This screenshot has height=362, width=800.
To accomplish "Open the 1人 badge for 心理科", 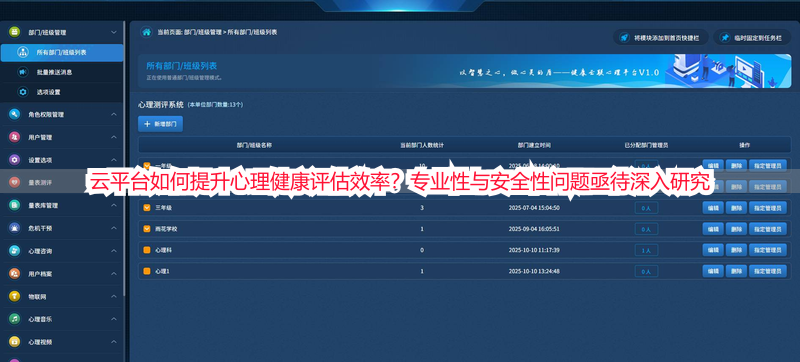I will (x=646, y=250).
